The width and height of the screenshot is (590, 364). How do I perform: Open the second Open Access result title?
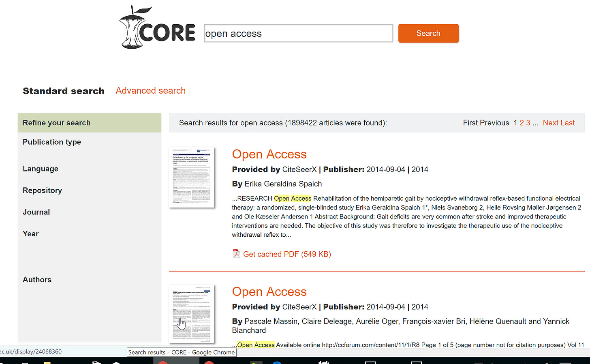coord(269,291)
